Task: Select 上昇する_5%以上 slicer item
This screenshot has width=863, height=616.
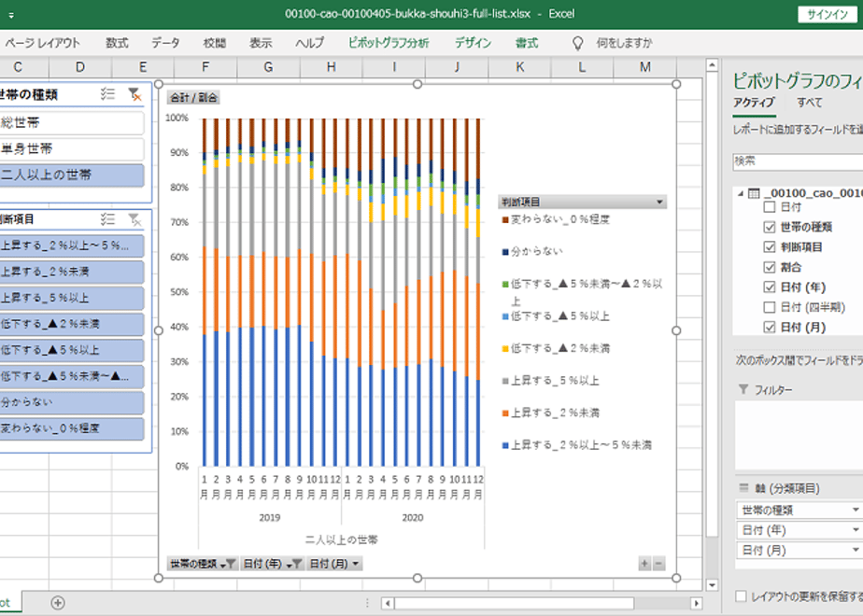Action: (72, 298)
